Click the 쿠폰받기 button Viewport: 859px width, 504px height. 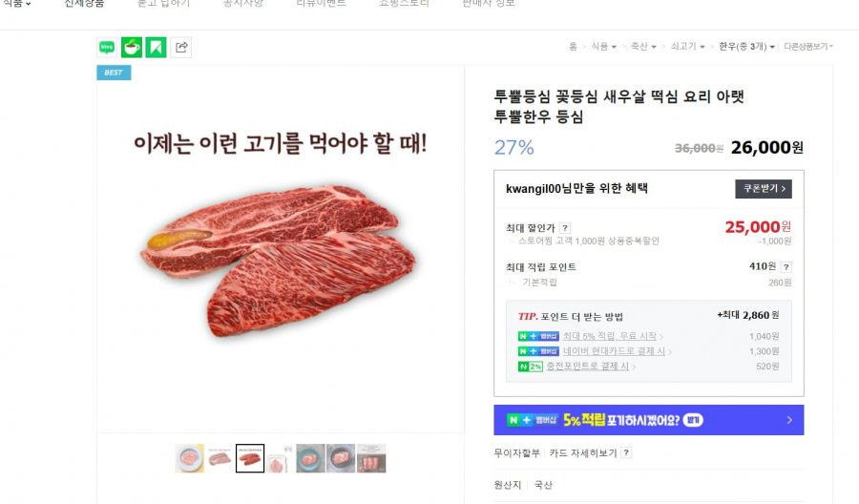click(764, 188)
